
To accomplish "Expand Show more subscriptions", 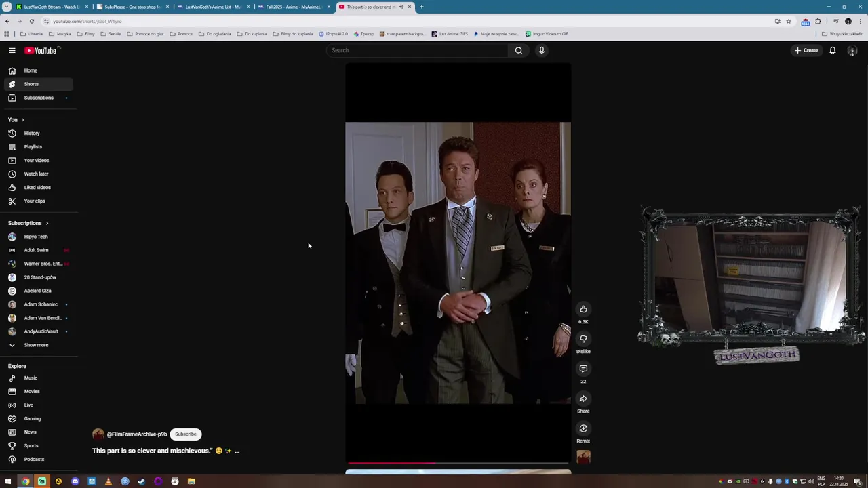I will point(37,345).
